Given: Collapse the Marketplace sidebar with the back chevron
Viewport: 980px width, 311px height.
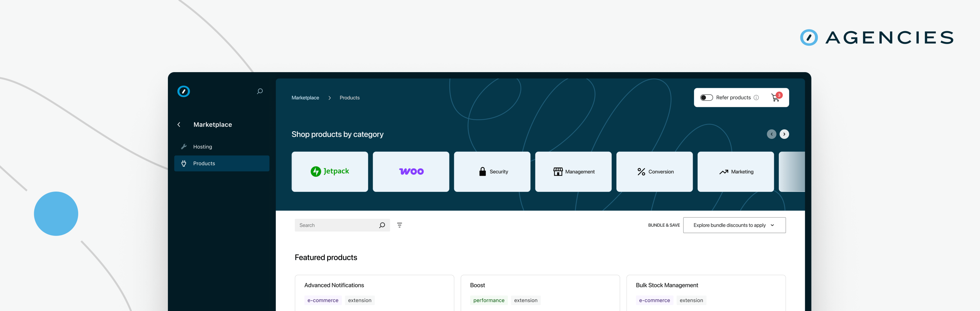Looking at the screenshot, I should tap(178, 125).
